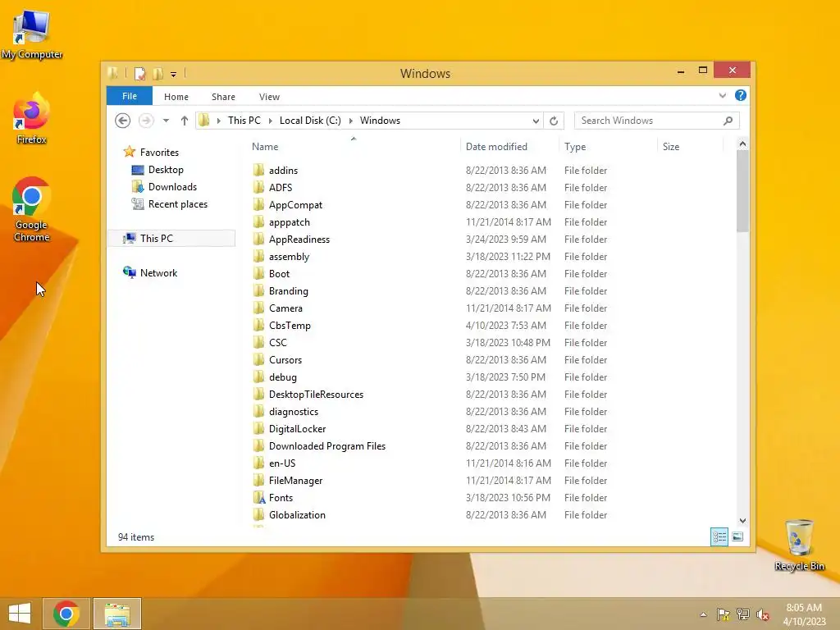Open the address bar history dropdown
Viewport: 840px width, 630px height.
point(536,121)
